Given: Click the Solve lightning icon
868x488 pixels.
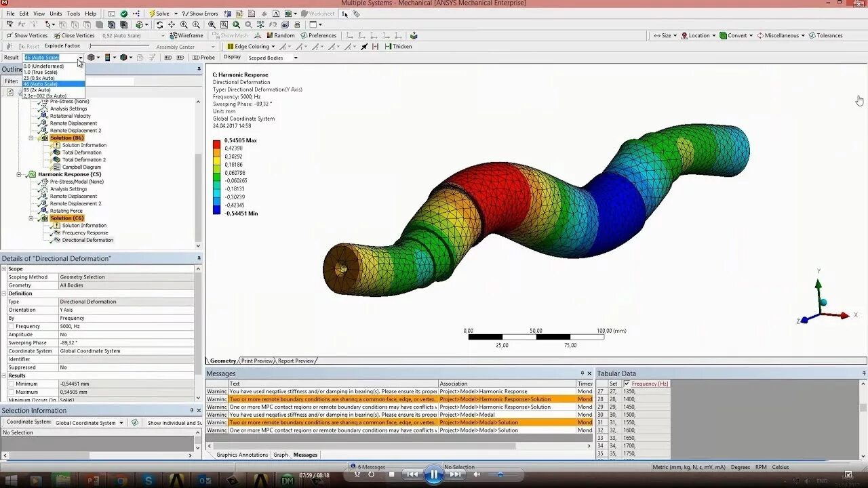Looking at the screenshot, I should click(x=151, y=14).
